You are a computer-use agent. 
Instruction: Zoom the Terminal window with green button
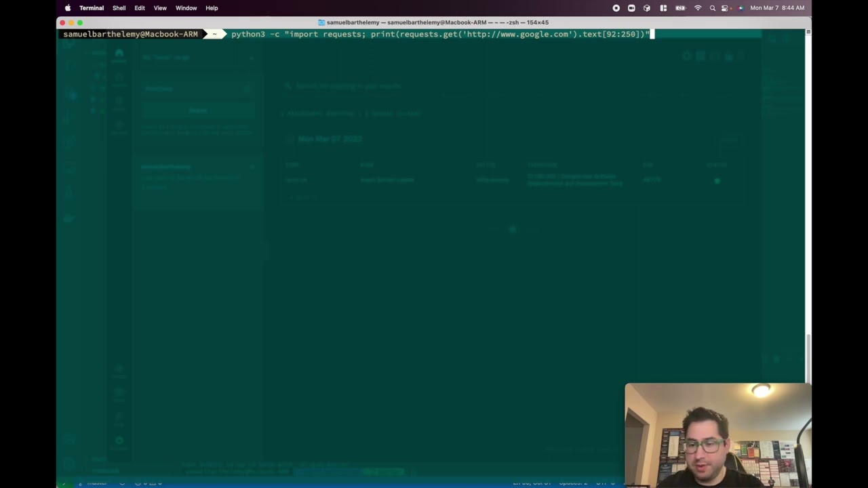80,22
